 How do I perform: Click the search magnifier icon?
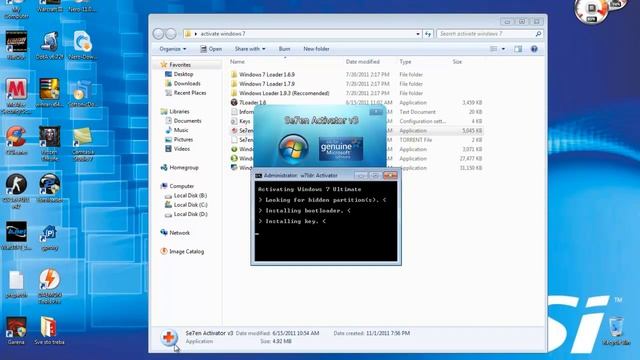pyautogui.click(x=538, y=34)
